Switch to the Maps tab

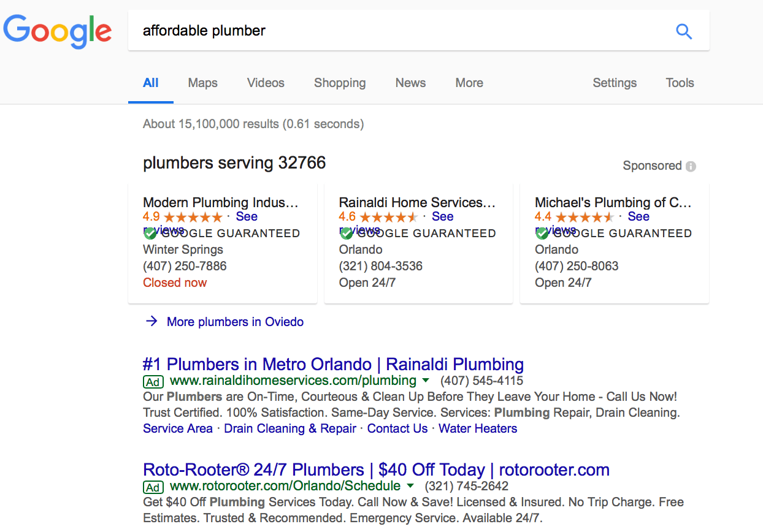[203, 83]
